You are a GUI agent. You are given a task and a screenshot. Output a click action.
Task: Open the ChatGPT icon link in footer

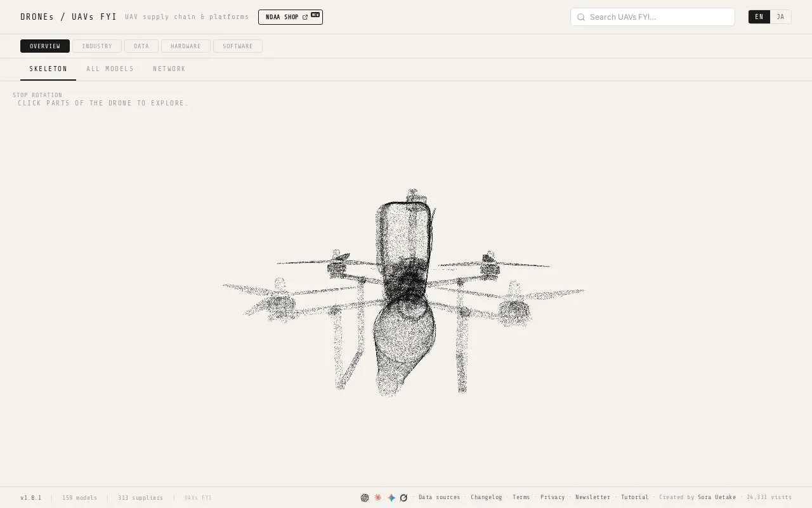(365, 498)
